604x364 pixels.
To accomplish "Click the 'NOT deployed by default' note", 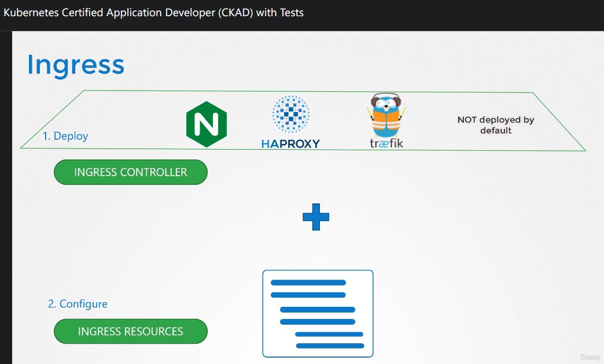I will pyautogui.click(x=496, y=125).
